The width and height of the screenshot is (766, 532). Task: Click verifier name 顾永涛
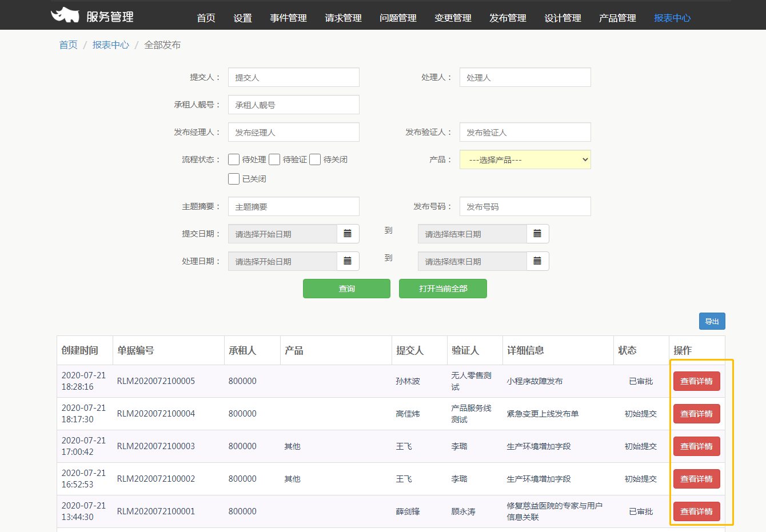[464, 511]
